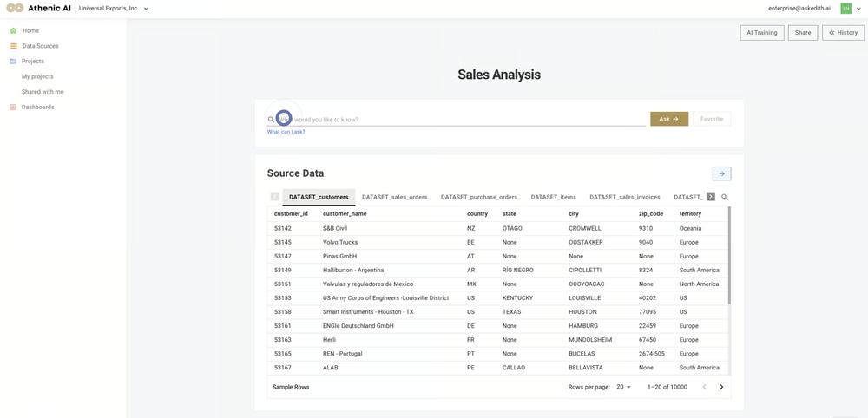Focus the question search input field
Screen dimensions: 868x418
469,120
